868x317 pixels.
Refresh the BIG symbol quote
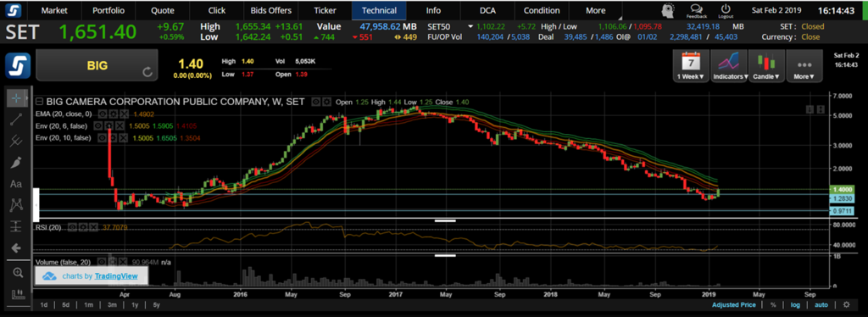pos(147,71)
